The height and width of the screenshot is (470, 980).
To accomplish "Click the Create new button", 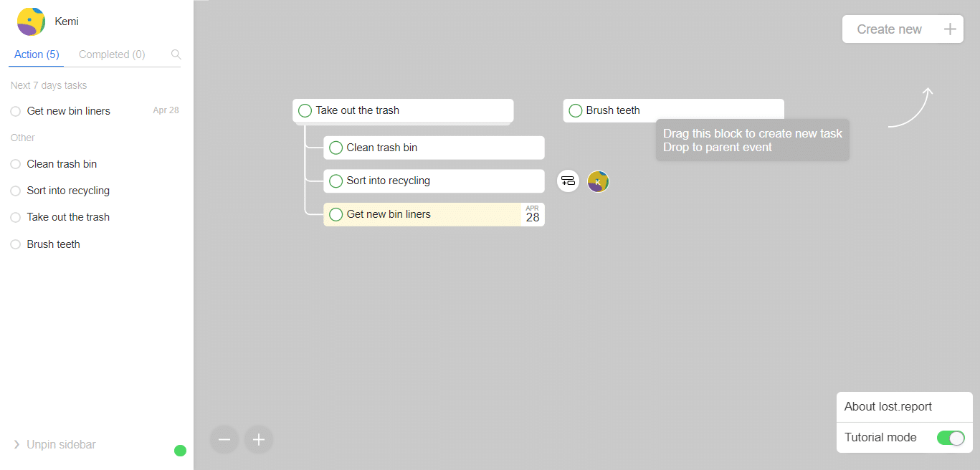I will coord(903,29).
